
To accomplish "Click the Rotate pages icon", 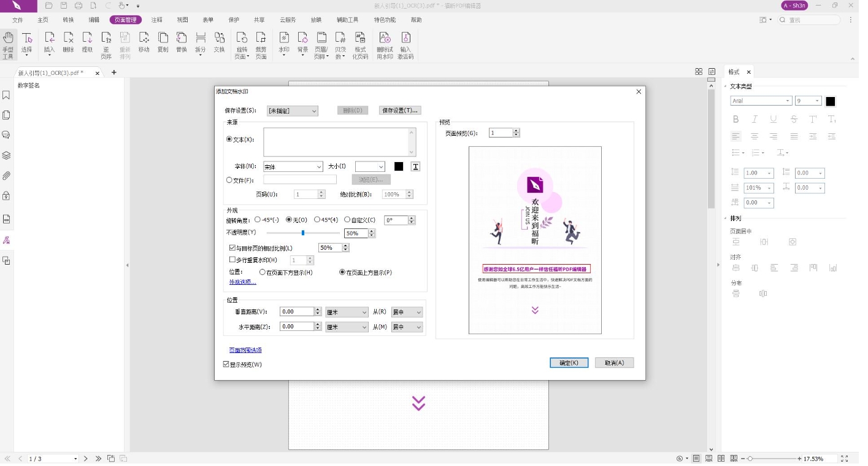I will coord(242,45).
